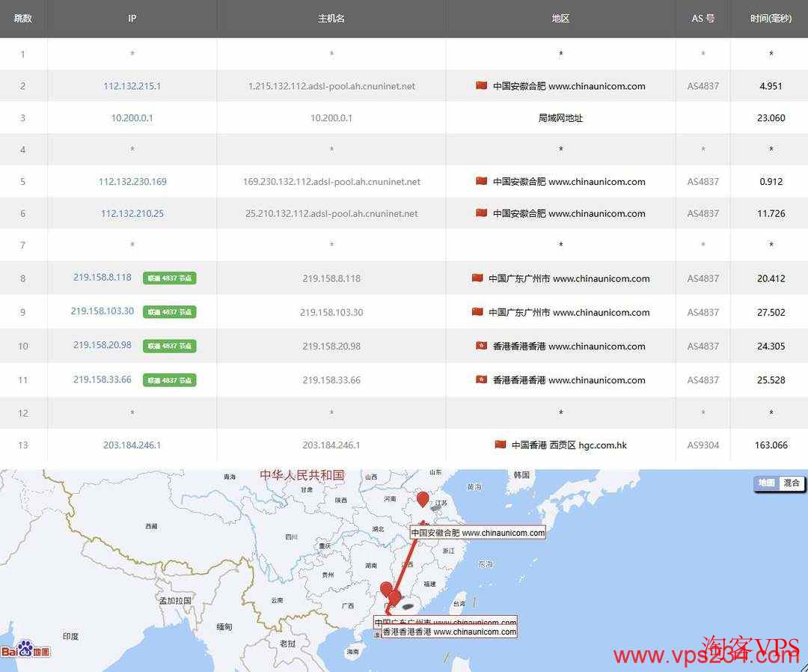Click the flag in hop 13 row
The height and width of the screenshot is (672, 808).
[x=500, y=445]
